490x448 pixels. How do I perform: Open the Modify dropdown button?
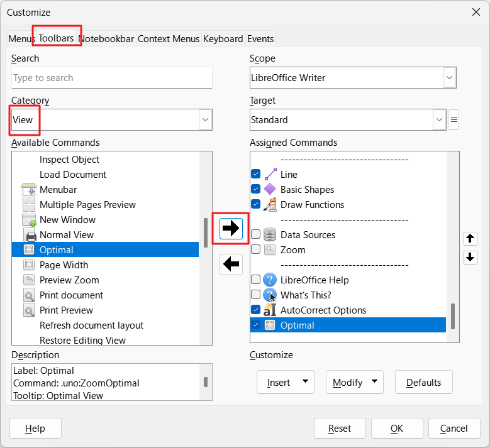(354, 382)
